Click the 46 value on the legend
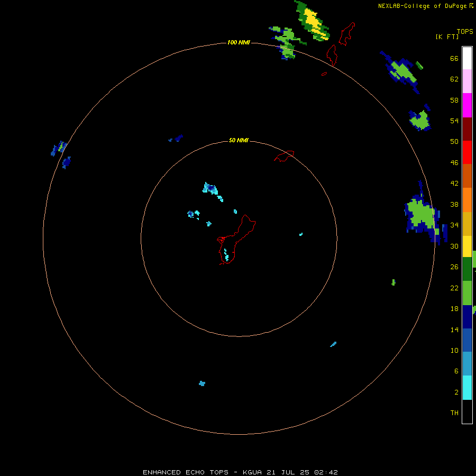 tap(454, 162)
